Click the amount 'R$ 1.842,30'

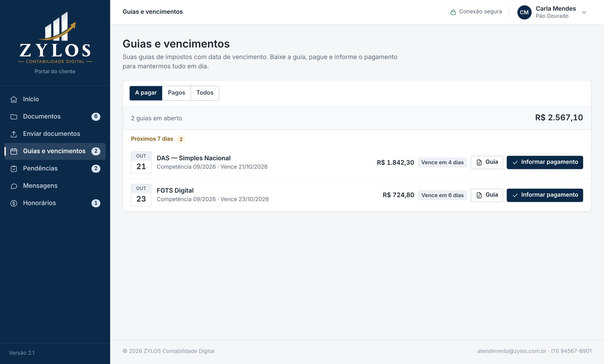[395, 163]
